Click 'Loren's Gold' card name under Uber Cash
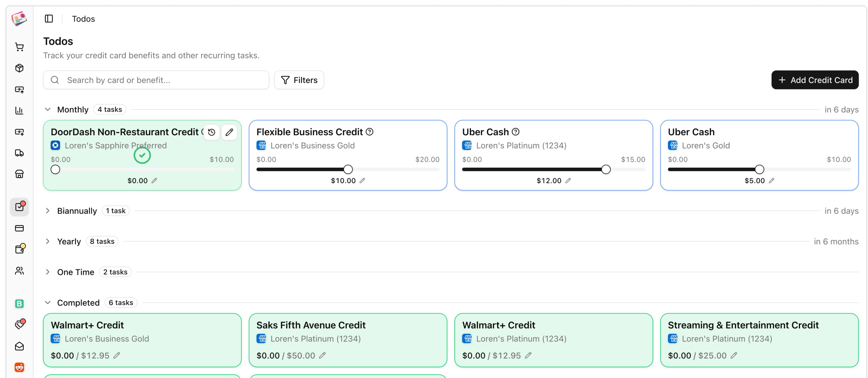Screen dimensions: 868x378 point(706,145)
